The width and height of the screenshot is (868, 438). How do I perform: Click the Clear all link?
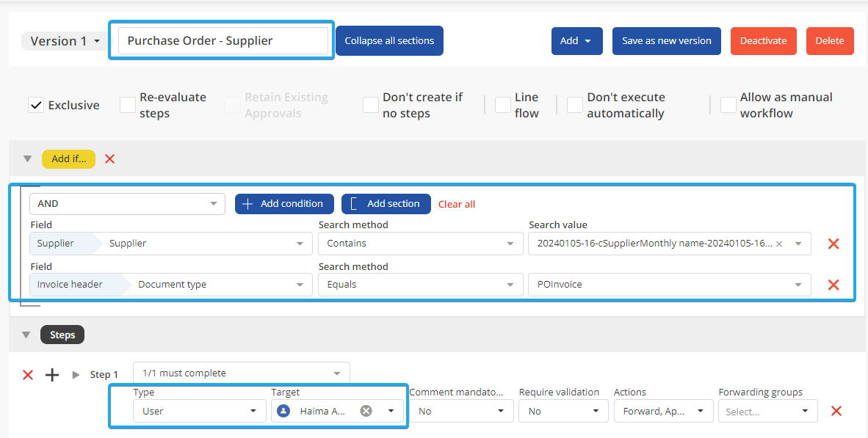(456, 204)
